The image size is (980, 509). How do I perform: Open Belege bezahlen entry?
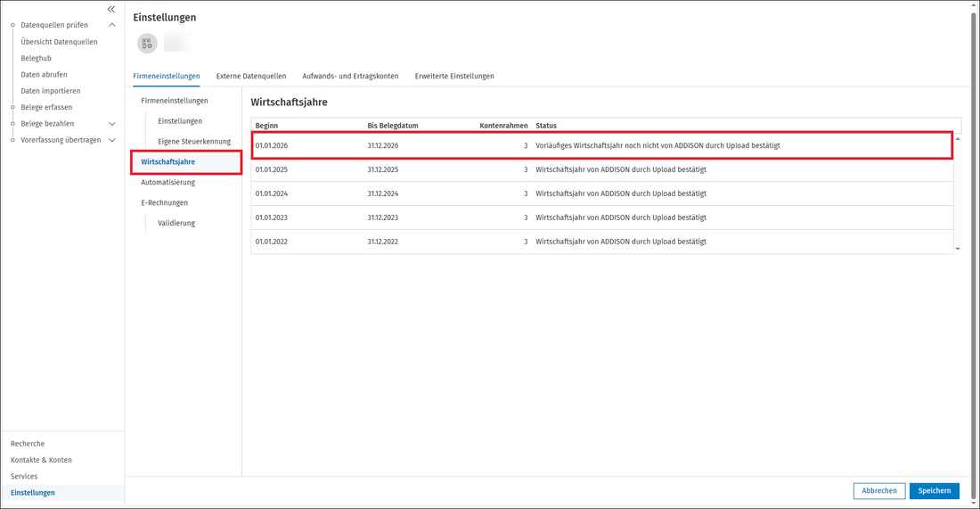pos(47,124)
